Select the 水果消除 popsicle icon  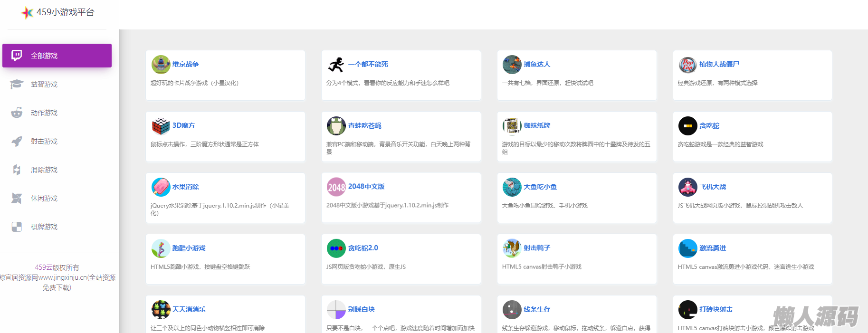click(161, 187)
